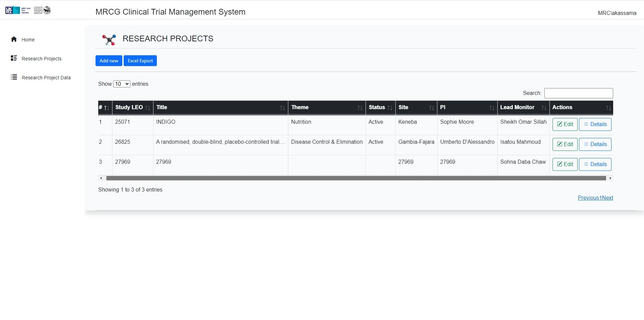
Task: Click the Excel Export button
Action: click(140, 61)
